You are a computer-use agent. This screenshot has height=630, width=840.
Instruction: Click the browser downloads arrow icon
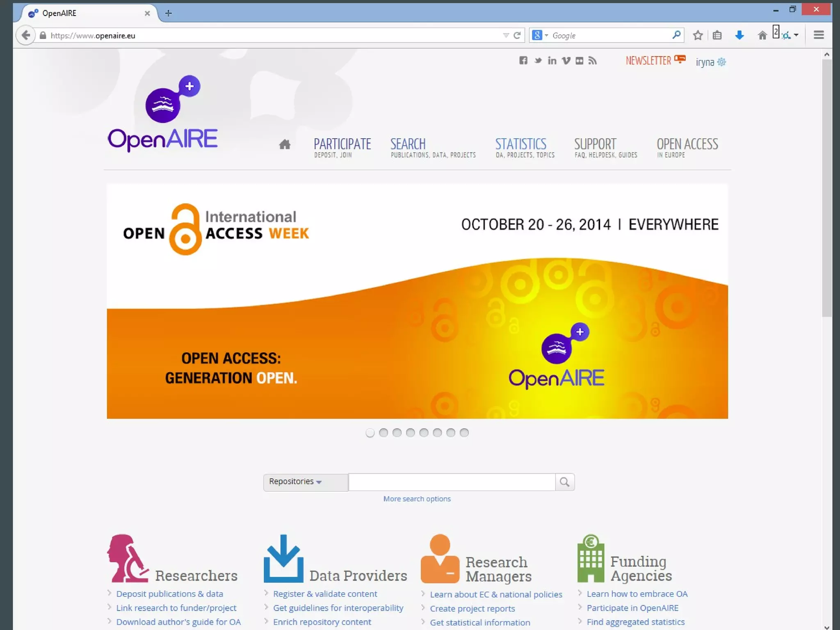[x=739, y=35]
